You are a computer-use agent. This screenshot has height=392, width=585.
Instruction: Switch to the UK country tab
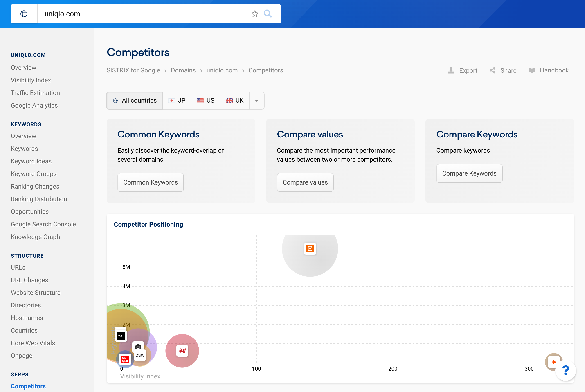click(234, 101)
